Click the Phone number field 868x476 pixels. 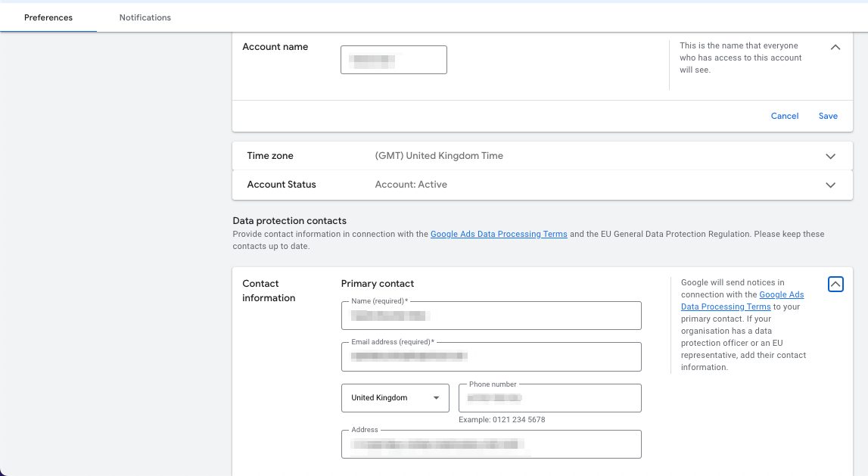click(549, 398)
